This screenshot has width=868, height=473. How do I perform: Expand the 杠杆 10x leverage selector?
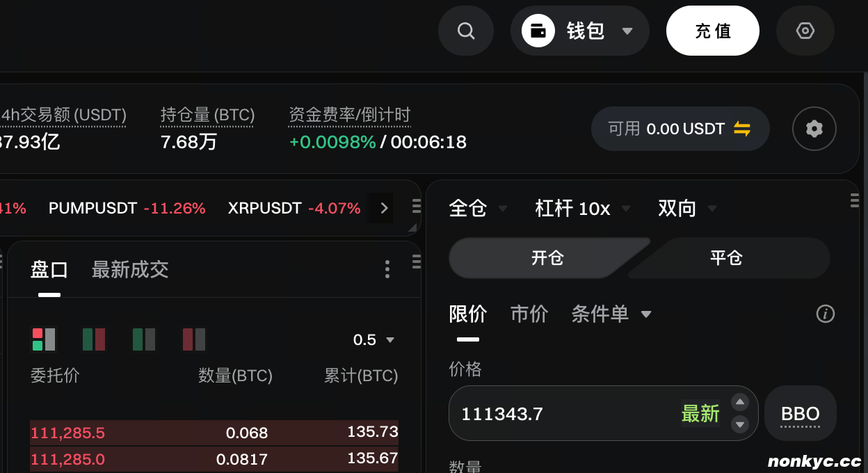coord(582,208)
